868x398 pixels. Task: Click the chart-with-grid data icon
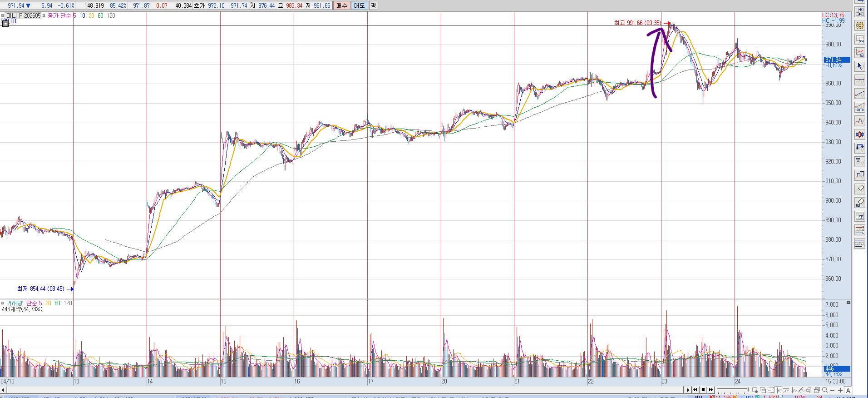[x=859, y=53]
